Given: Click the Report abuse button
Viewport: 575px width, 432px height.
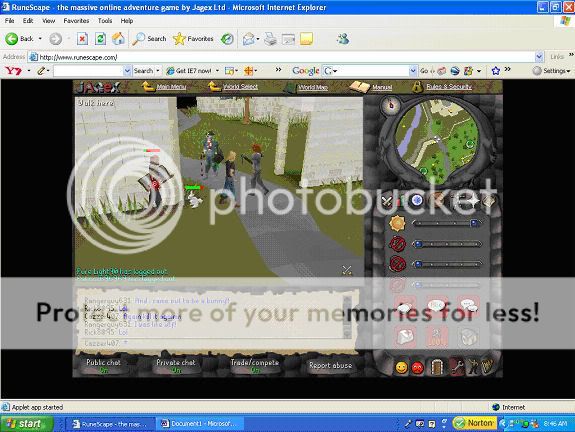Looking at the screenshot, I should pos(330,365).
